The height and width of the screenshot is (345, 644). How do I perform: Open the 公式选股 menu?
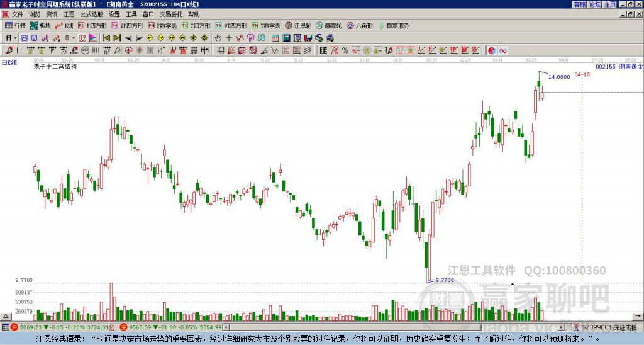(x=92, y=14)
